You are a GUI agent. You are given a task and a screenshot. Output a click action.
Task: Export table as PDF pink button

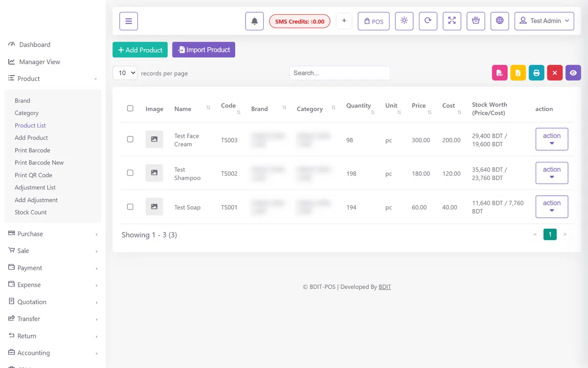click(x=499, y=73)
